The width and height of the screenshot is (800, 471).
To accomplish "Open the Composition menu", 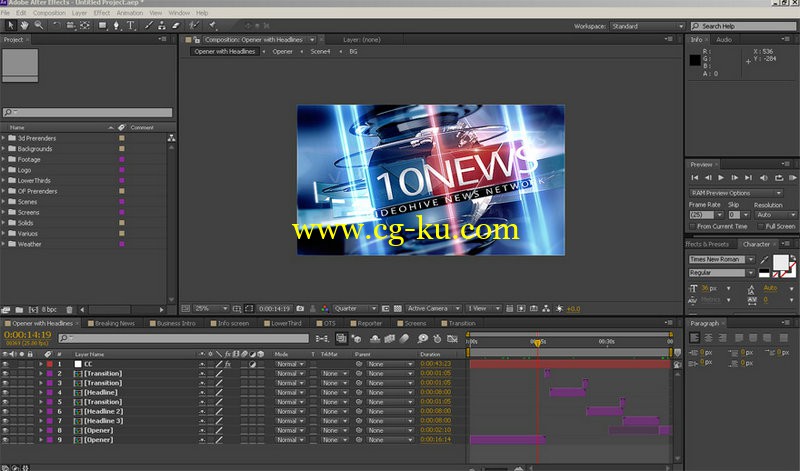I will 49,13.
